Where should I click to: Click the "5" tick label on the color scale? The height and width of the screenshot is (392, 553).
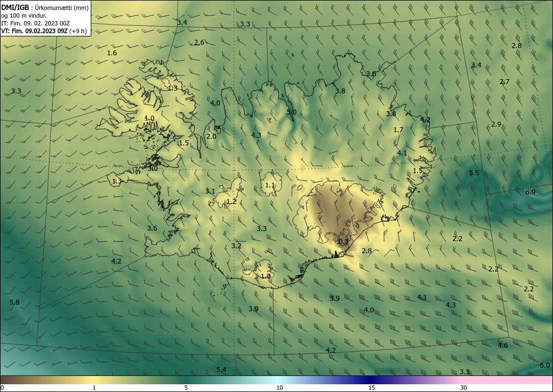coord(186,388)
